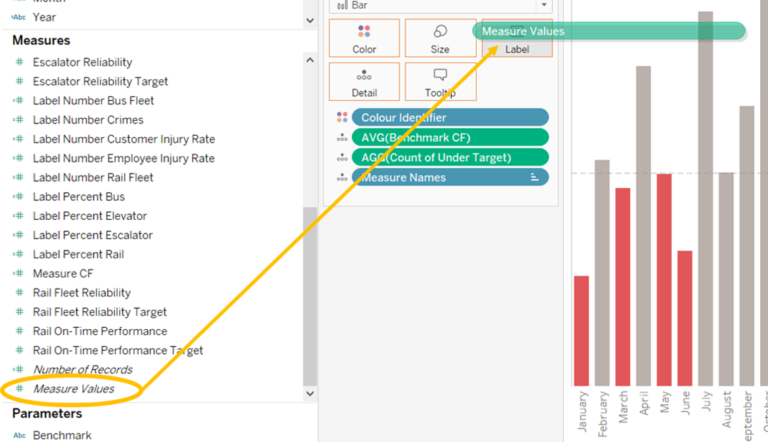
Task: Select Escalator Reliability Target measure
Action: tap(100, 81)
